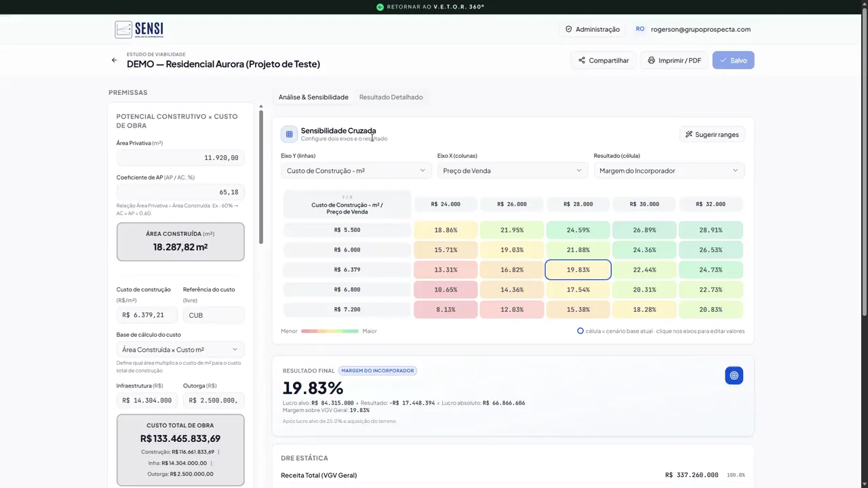
Task: Open Eixo Y Custo de Construção dropdown
Action: pos(356,171)
